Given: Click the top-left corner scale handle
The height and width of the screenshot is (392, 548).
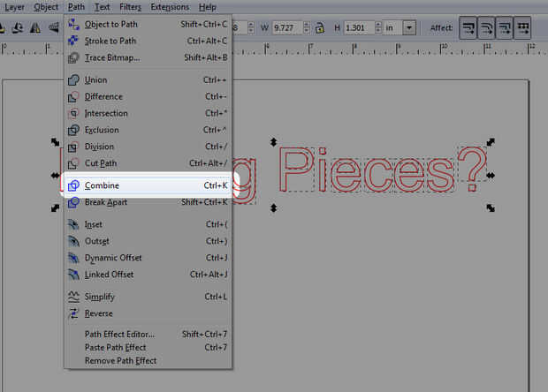Looking at the screenshot, I should click(55, 142).
